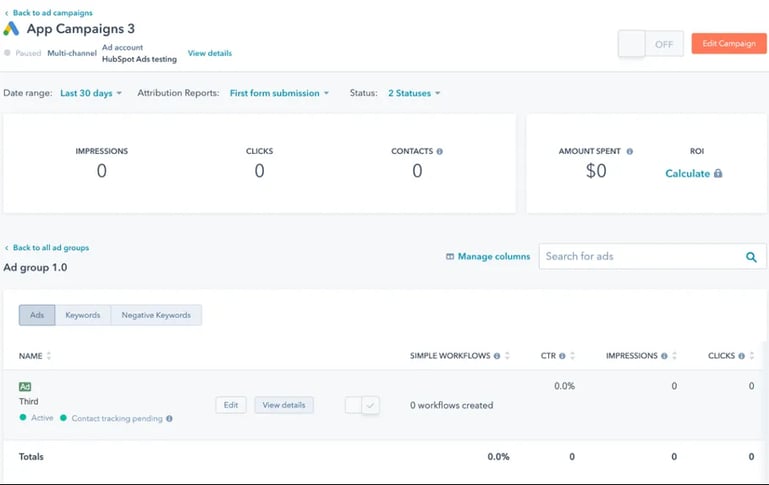Click the Edit Campaign button
The image size is (769, 485).
(x=729, y=44)
